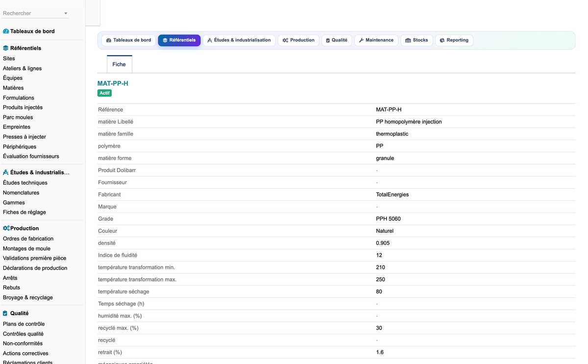Open Actions correctives in sidebar
This screenshot has width=588, height=364.
[x=25, y=353]
